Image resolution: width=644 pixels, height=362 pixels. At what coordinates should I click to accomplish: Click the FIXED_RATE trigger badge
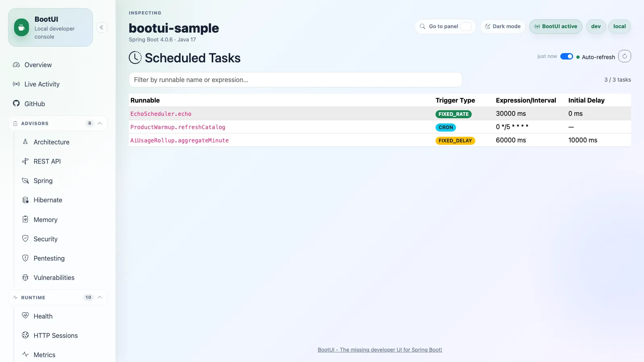tap(454, 114)
